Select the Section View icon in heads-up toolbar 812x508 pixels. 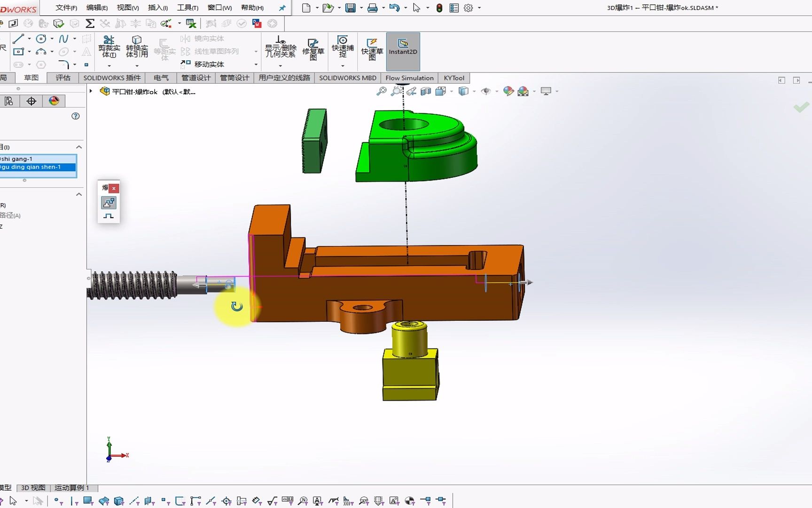(426, 91)
